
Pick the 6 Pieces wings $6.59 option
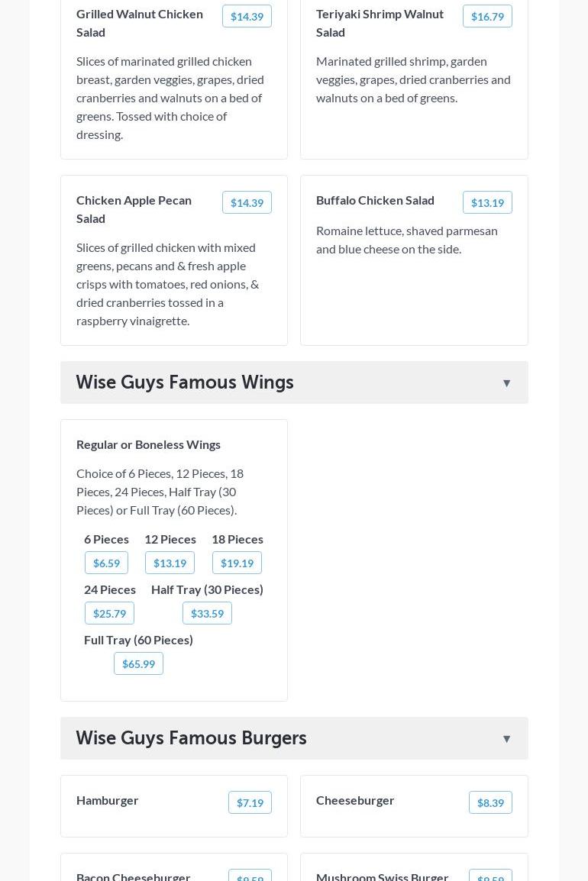coord(106,563)
